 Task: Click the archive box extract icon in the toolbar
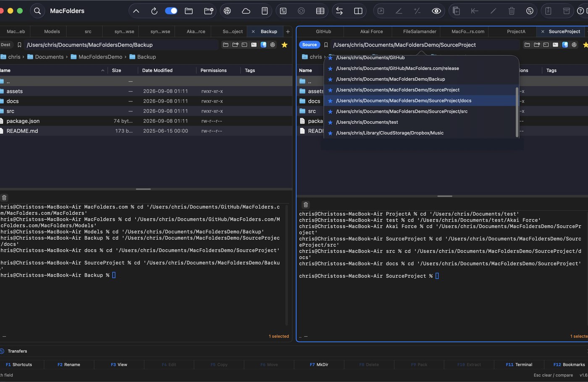pyautogui.click(x=567, y=11)
